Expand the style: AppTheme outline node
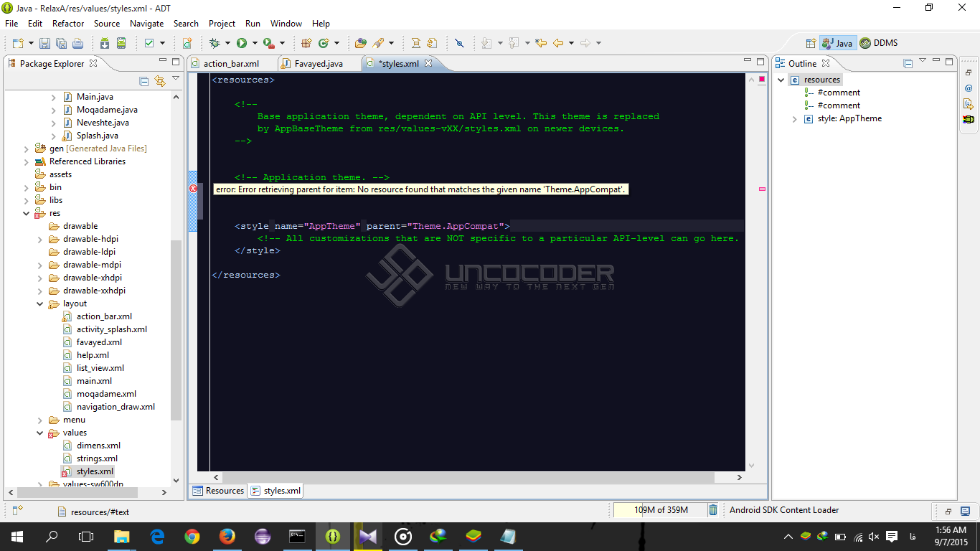The image size is (980, 551). pyautogui.click(x=795, y=119)
